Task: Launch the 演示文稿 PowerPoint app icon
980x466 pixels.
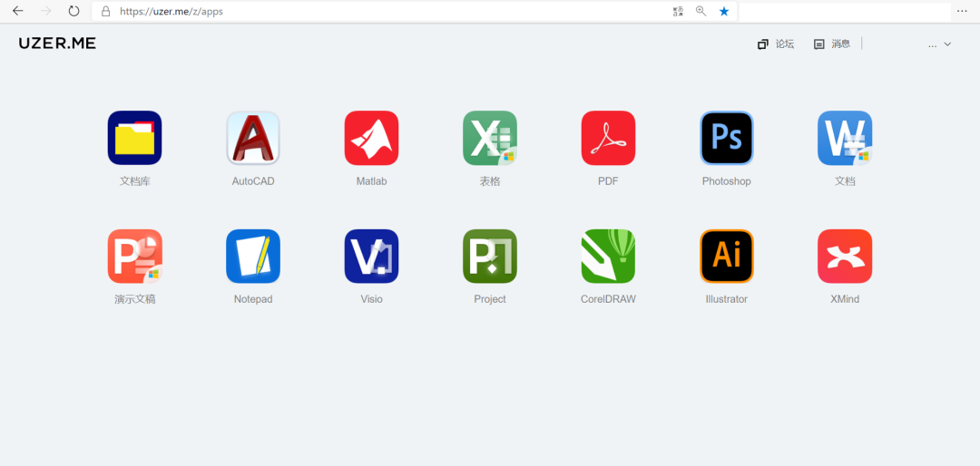Action: [134, 256]
